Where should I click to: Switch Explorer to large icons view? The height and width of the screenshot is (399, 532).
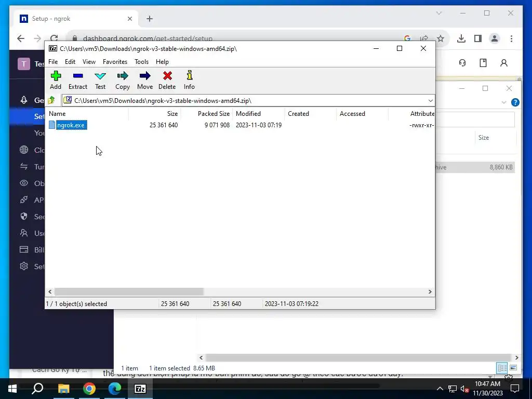513,368
